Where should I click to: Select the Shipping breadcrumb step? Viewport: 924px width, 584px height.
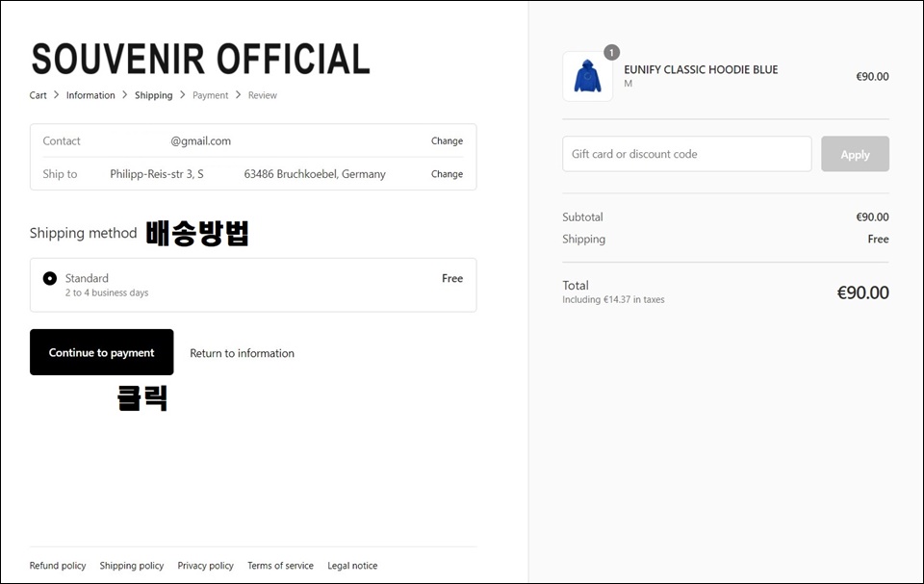(x=153, y=95)
